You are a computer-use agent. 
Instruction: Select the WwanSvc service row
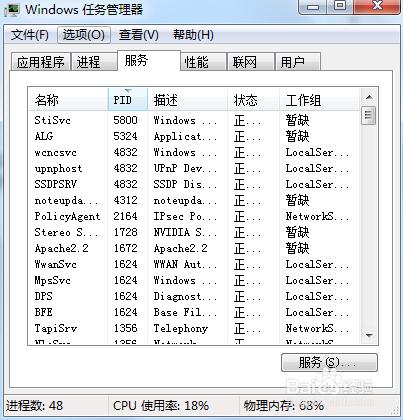click(x=194, y=264)
